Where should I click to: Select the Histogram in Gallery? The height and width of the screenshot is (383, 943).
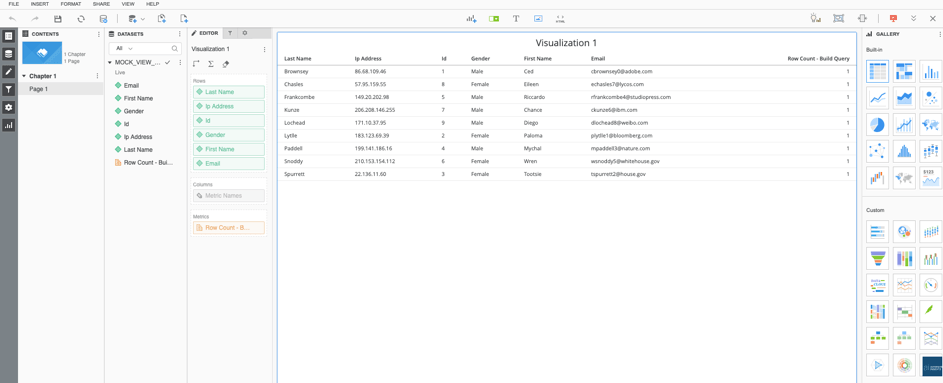[x=904, y=152]
